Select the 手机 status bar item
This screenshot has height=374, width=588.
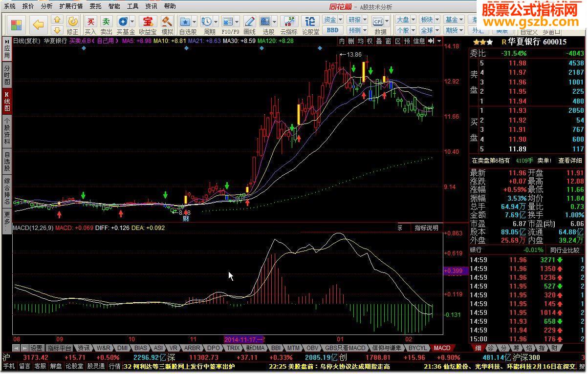(x=9, y=366)
